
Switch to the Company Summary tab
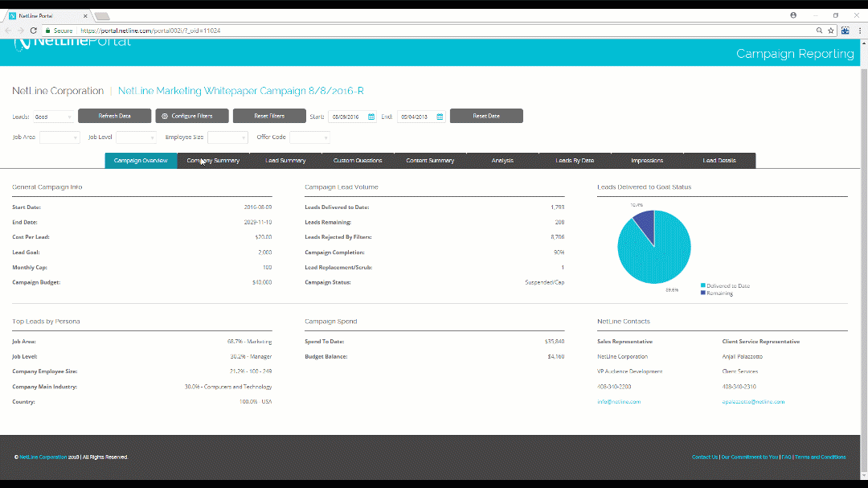point(213,161)
